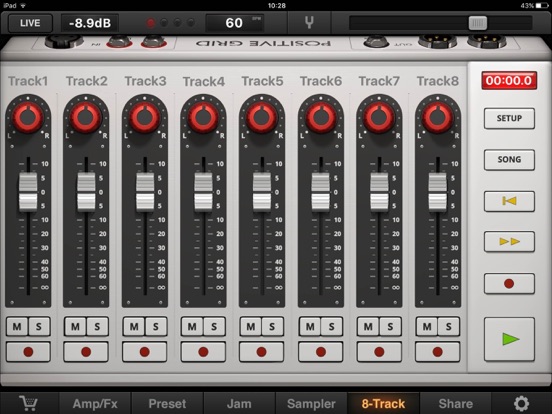Tap the 60 BPM tempo field
552x414 pixels.
[235, 23]
